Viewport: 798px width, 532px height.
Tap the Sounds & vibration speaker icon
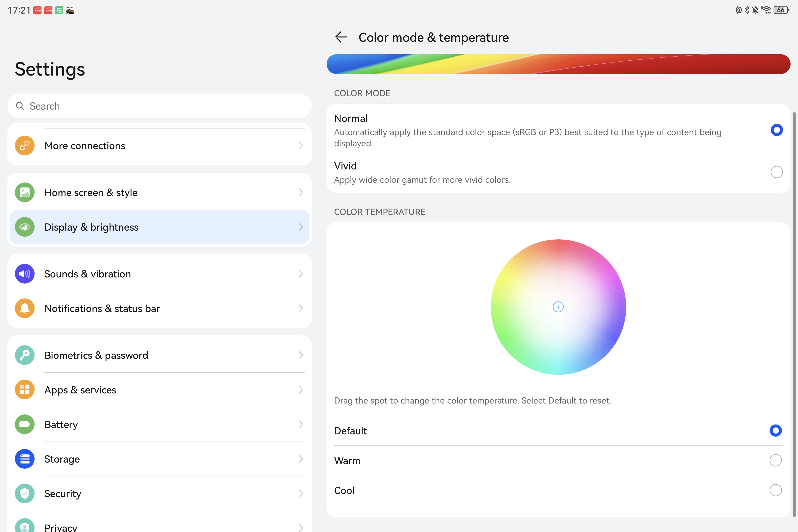[x=25, y=274]
